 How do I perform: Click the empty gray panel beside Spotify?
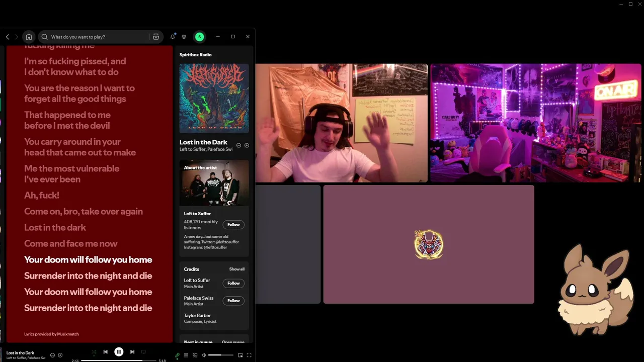coord(288,244)
